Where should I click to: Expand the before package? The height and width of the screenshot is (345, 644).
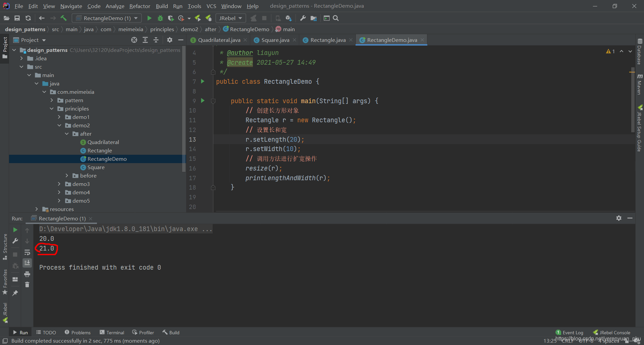(x=67, y=176)
